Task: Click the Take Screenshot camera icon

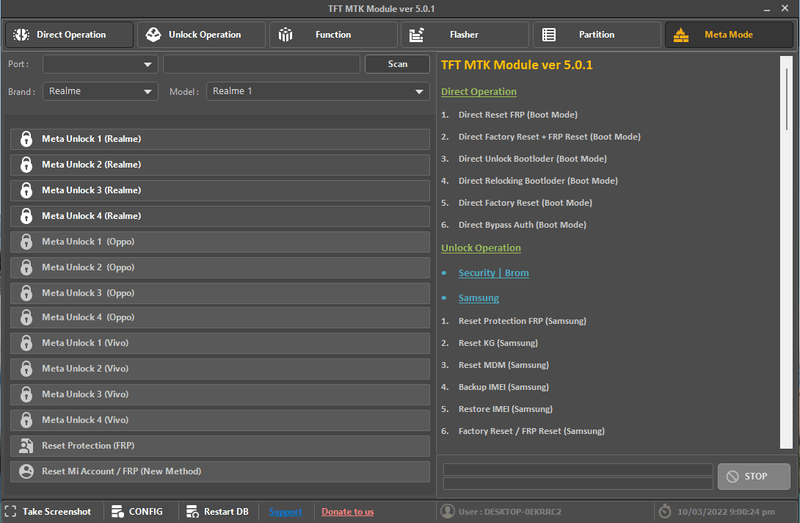Action: click(x=11, y=512)
